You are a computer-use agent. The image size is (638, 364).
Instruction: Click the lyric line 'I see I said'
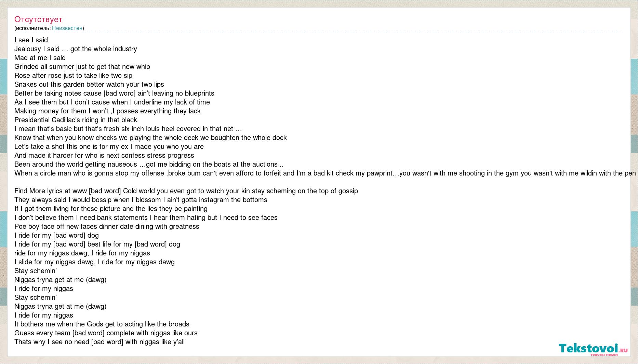(31, 40)
